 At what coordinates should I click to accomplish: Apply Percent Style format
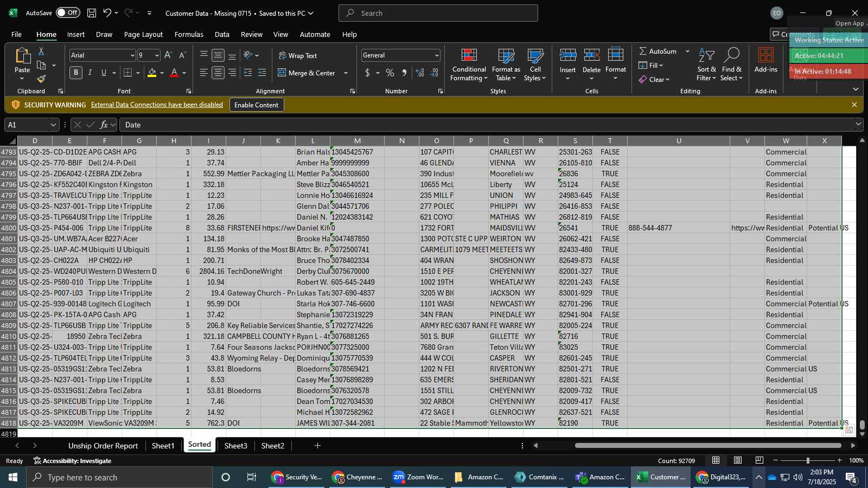[x=390, y=73]
